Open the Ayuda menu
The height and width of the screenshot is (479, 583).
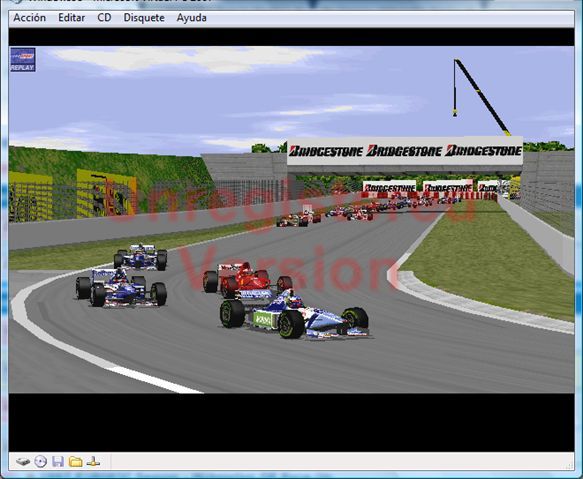[x=191, y=18]
